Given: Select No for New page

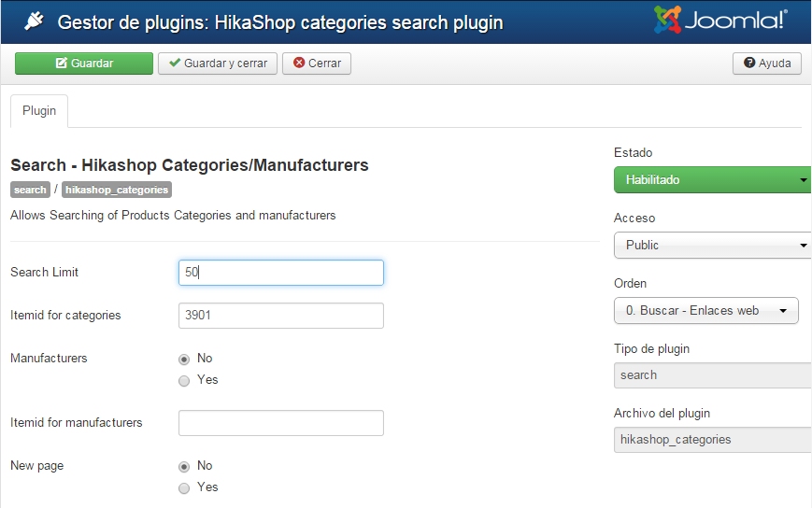Looking at the screenshot, I should click(x=184, y=466).
